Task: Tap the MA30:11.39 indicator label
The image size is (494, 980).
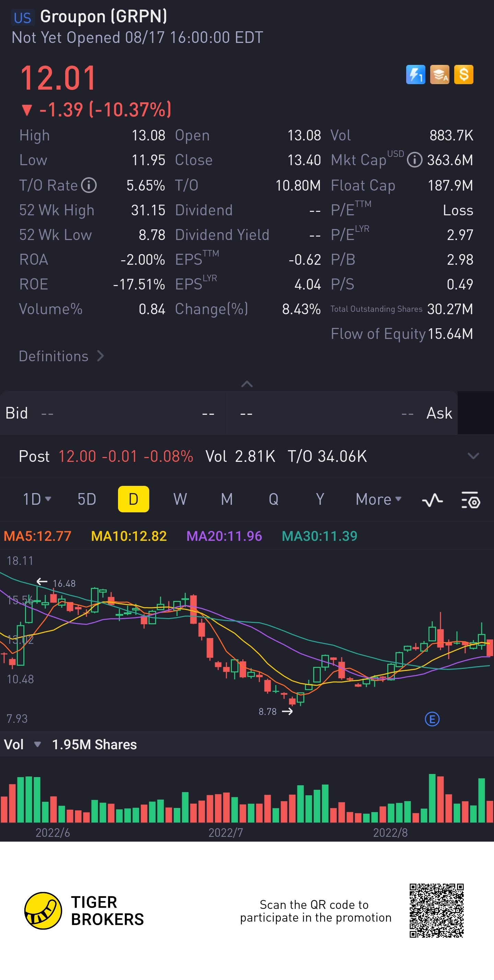Action: point(320,536)
